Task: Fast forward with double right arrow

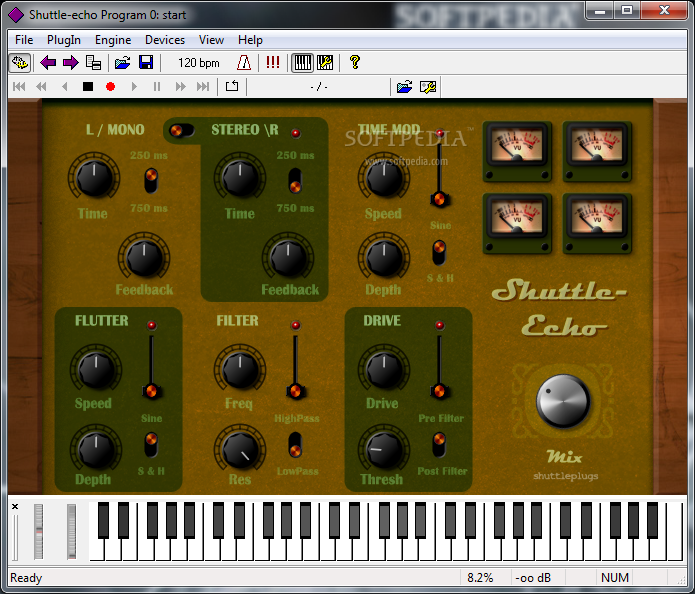Action: pos(180,86)
